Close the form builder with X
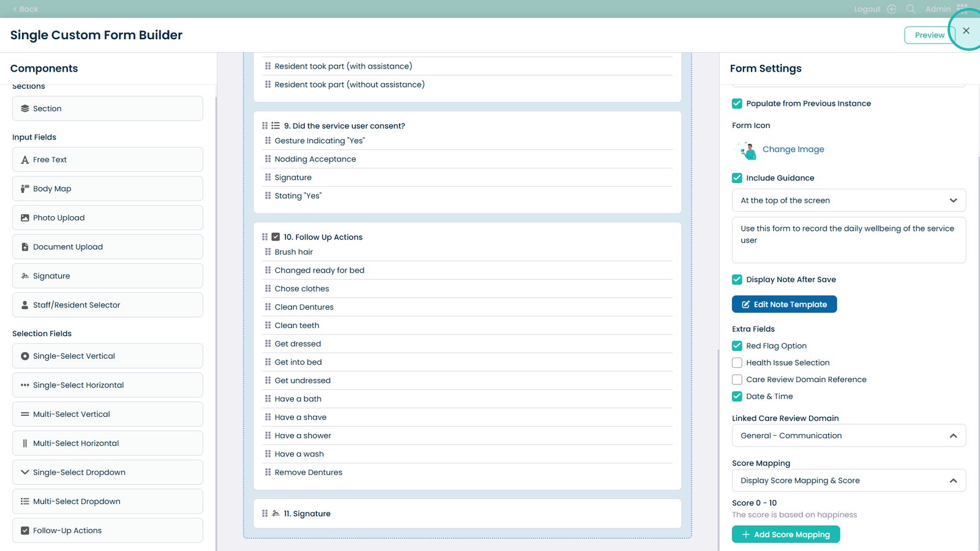The height and width of the screenshot is (551, 980). pyautogui.click(x=966, y=31)
